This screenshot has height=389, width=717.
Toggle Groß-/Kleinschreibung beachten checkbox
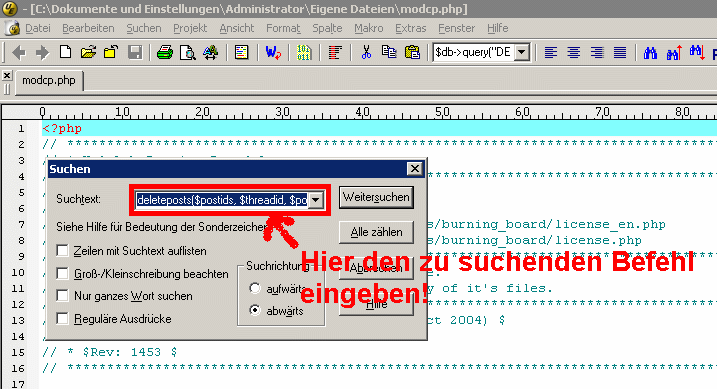[63, 273]
